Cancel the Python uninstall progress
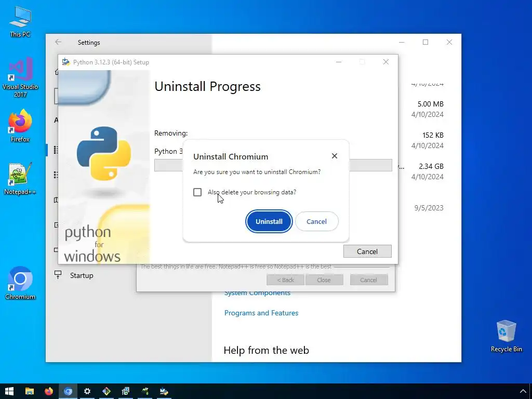The image size is (532, 399). [x=367, y=251]
